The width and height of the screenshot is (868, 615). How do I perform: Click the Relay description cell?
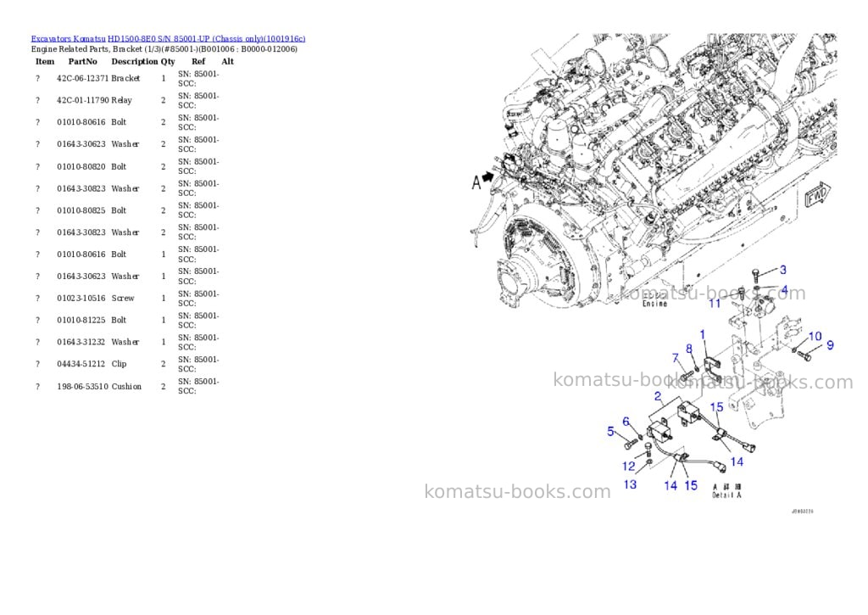click(x=122, y=100)
